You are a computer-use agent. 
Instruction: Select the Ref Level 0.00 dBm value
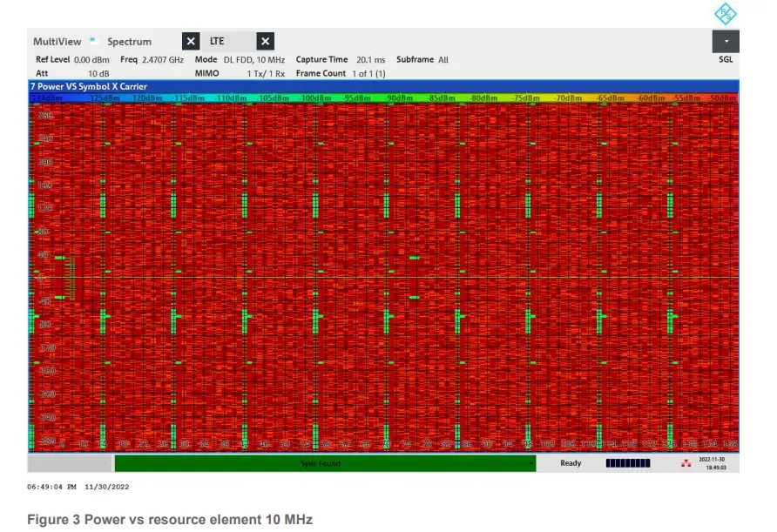coord(91,60)
